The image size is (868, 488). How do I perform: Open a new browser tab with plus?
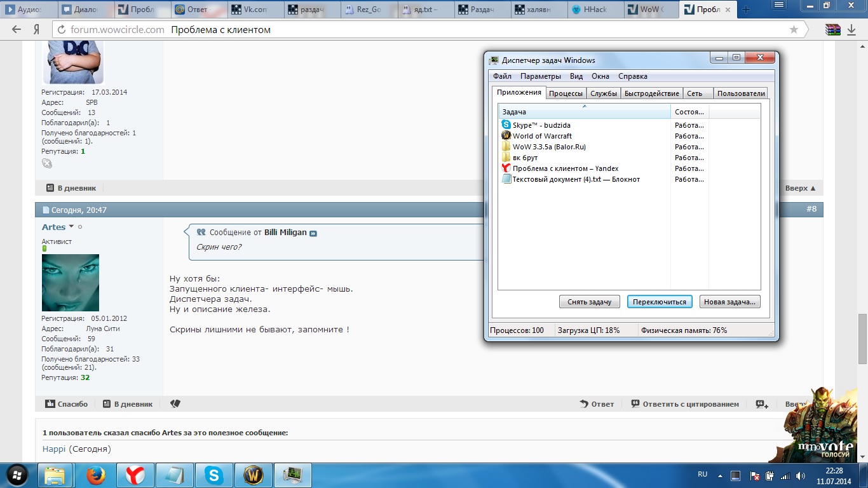pos(746,10)
